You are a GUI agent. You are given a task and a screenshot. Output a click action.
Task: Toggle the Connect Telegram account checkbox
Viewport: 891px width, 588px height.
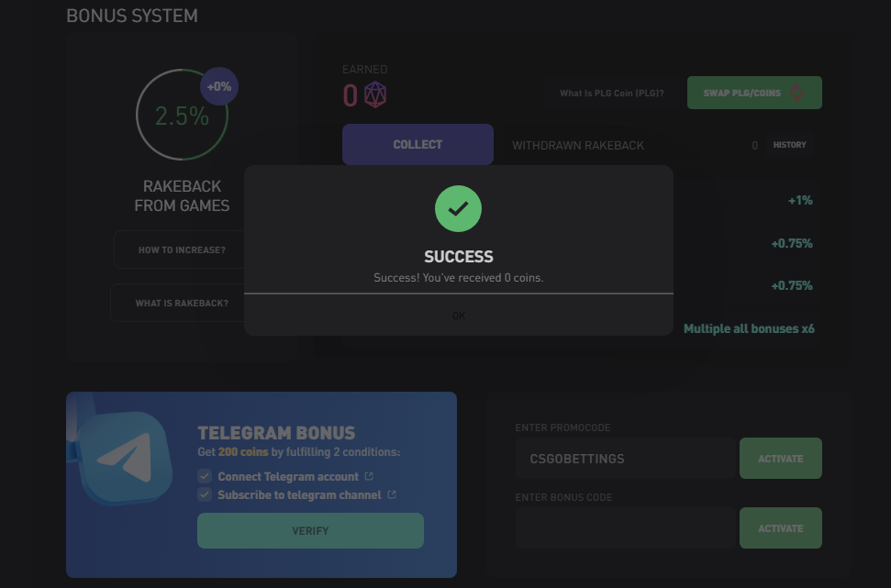205,476
